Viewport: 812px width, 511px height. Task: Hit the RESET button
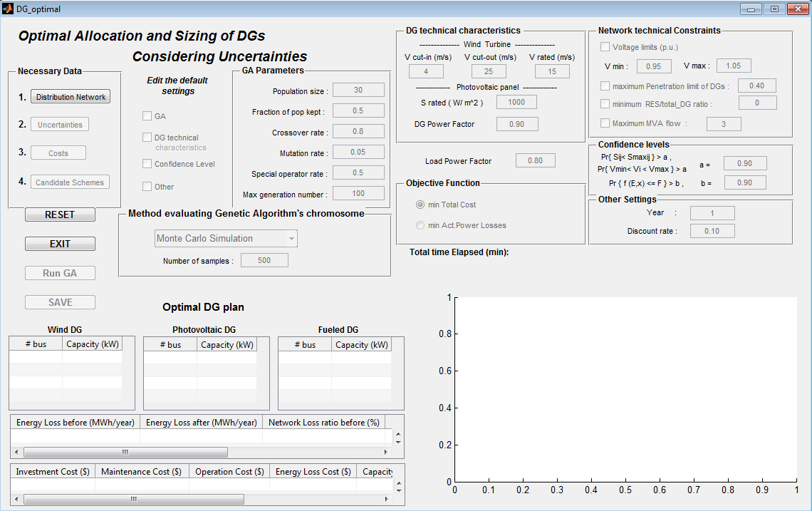point(60,215)
